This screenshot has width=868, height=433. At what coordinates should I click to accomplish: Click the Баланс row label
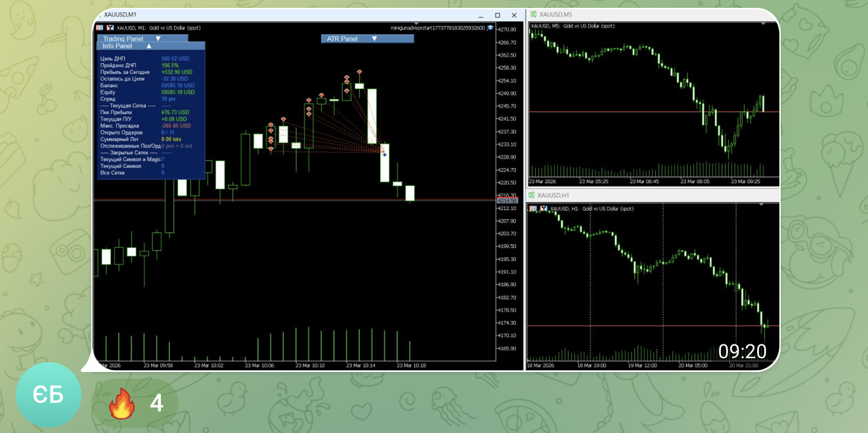tap(109, 85)
